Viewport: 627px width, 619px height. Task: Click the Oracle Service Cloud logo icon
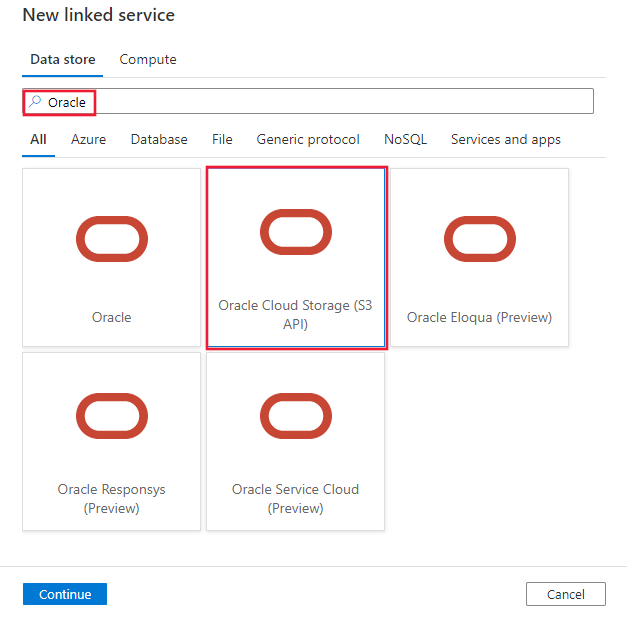click(296, 416)
